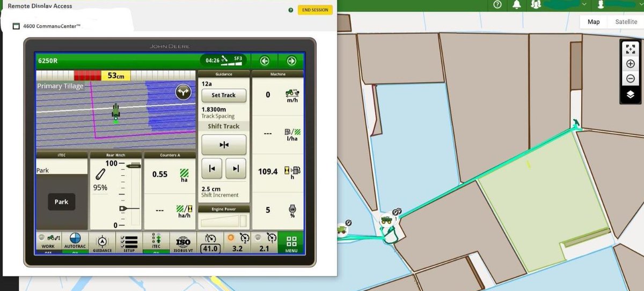Select the 41.0 set speed shortcut

pyautogui.click(x=210, y=243)
